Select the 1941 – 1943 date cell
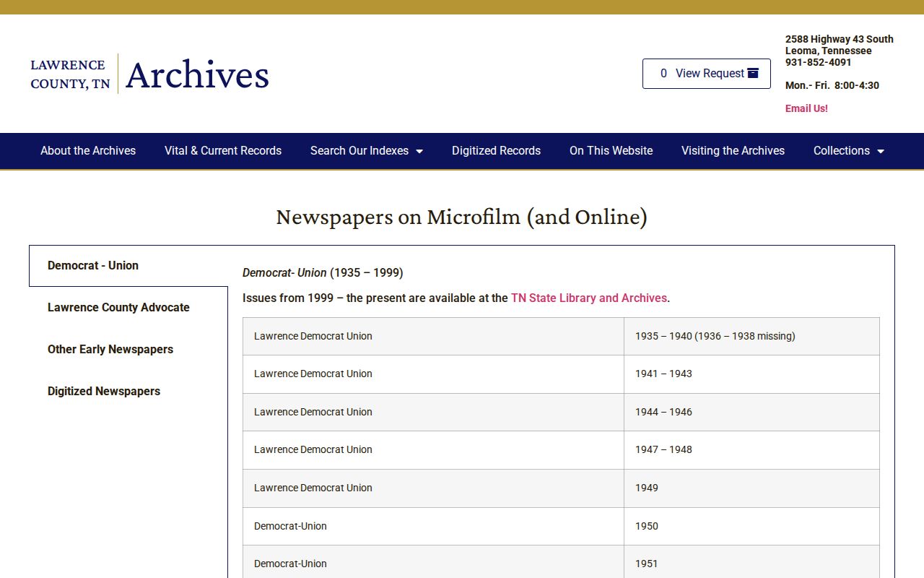Viewport: 924px width, 578px height. click(x=751, y=374)
